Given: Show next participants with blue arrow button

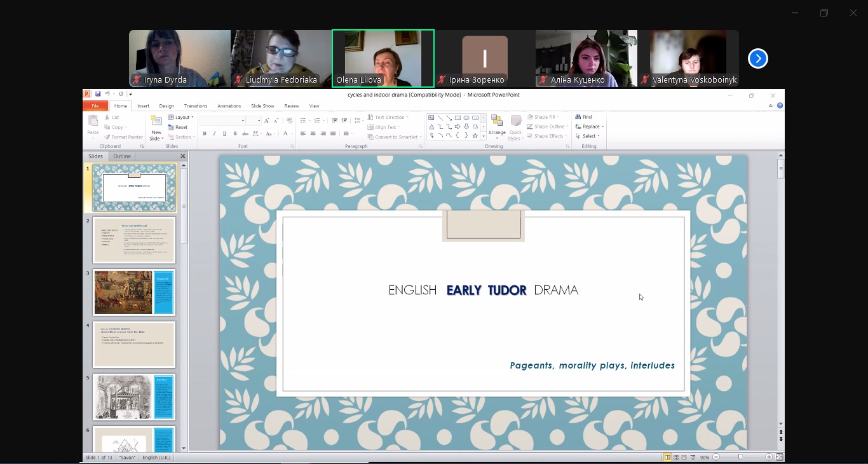Looking at the screenshot, I should (x=758, y=58).
